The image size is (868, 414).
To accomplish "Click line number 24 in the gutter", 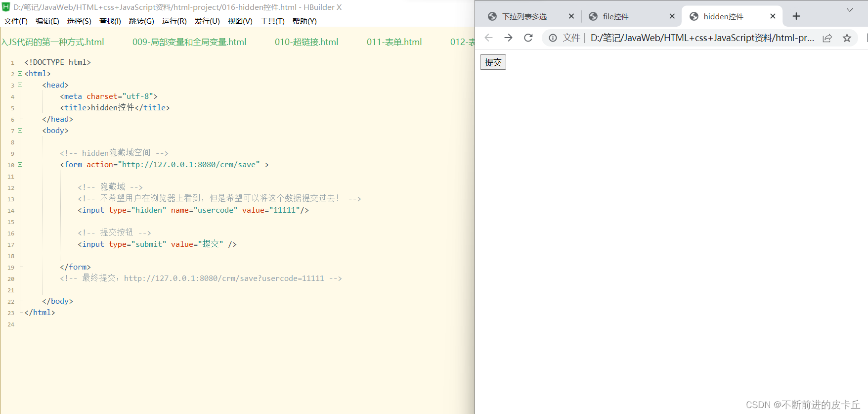I will point(11,324).
